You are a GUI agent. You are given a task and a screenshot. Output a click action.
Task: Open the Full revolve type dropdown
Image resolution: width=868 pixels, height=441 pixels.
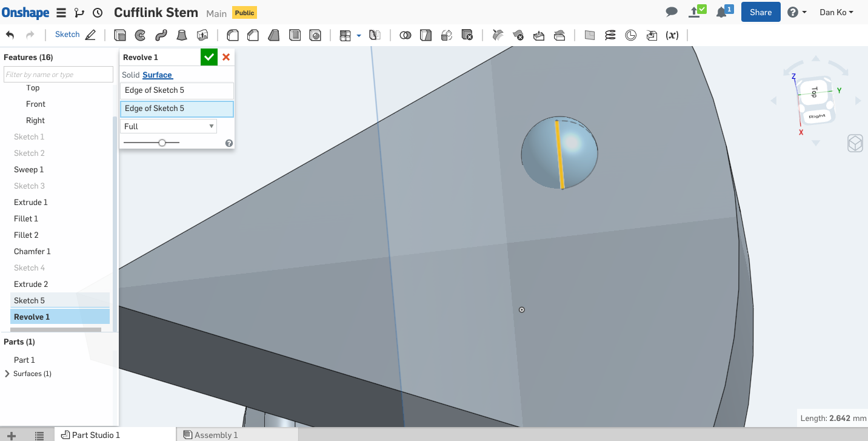pyautogui.click(x=169, y=126)
